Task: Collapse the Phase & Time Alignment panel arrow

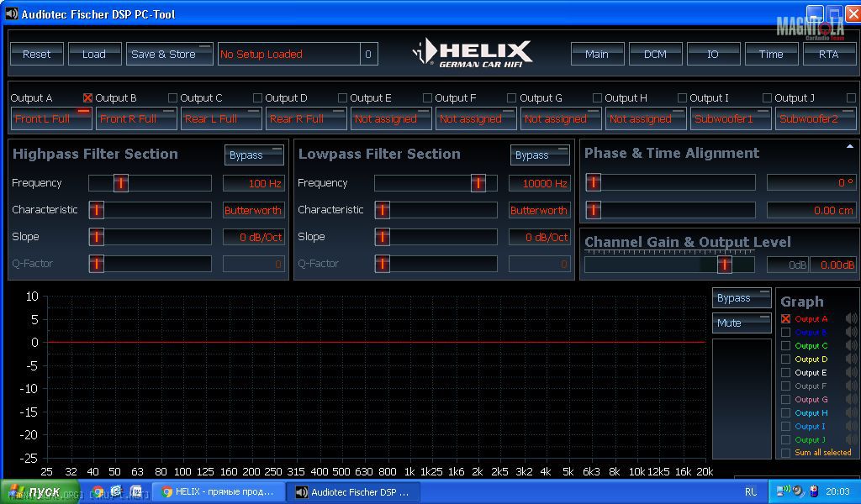Action: pos(849,146)
